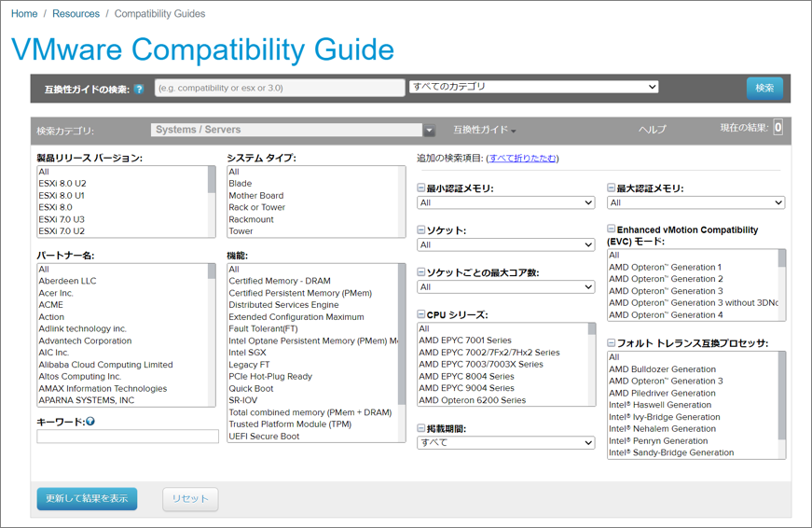Select Acer Inc. partner
Screen dimensions: 812x528
[56, 293]
